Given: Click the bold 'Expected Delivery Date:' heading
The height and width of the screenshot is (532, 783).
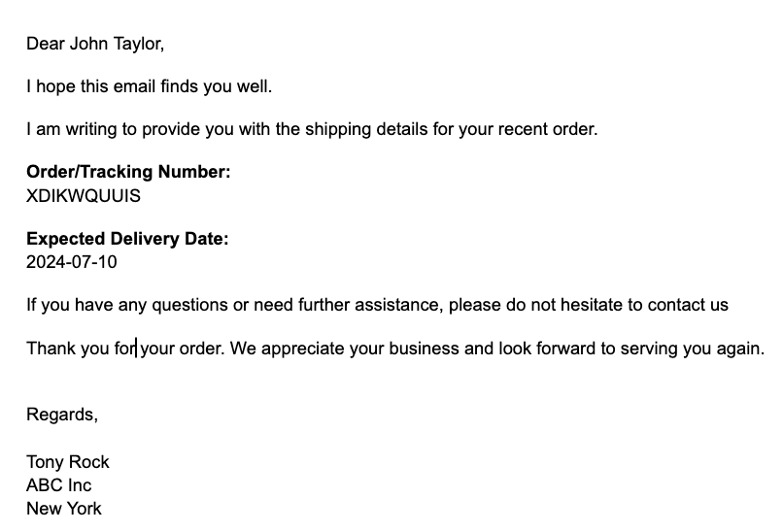Looking at the screenshot, I should [127, 239].
